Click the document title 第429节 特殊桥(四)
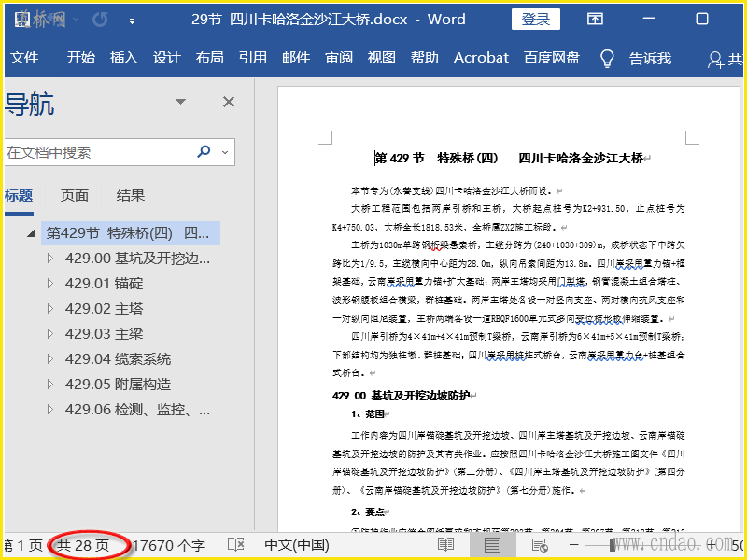The image size is (747, 560). 509,158
